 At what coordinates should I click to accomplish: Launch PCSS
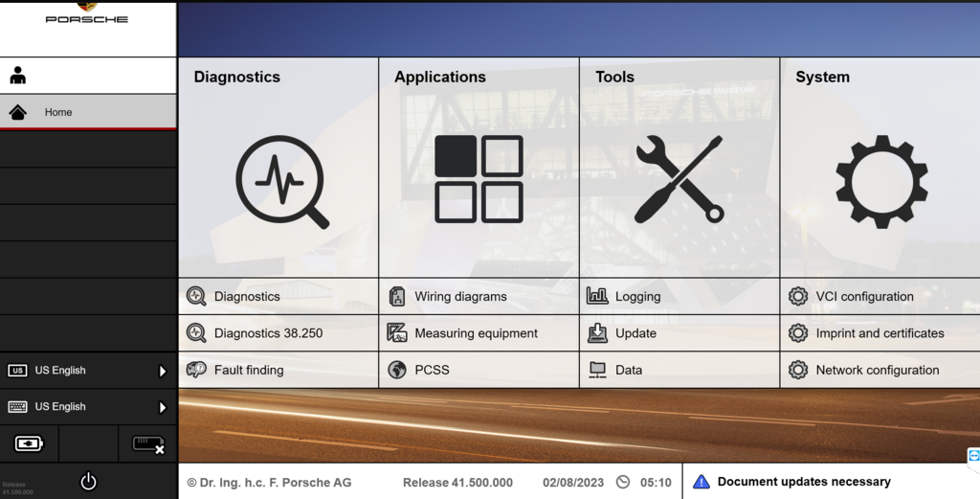tap(479, 370)
